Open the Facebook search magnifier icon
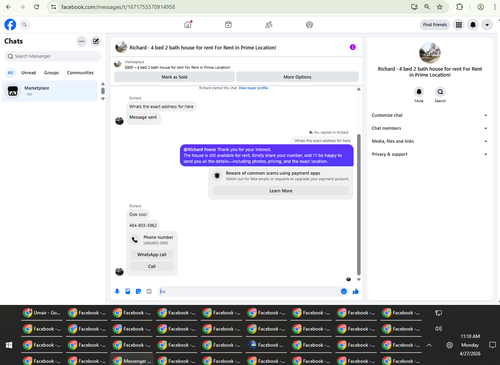Viewport: 500px width, 365px height. (x=24, y=25)
